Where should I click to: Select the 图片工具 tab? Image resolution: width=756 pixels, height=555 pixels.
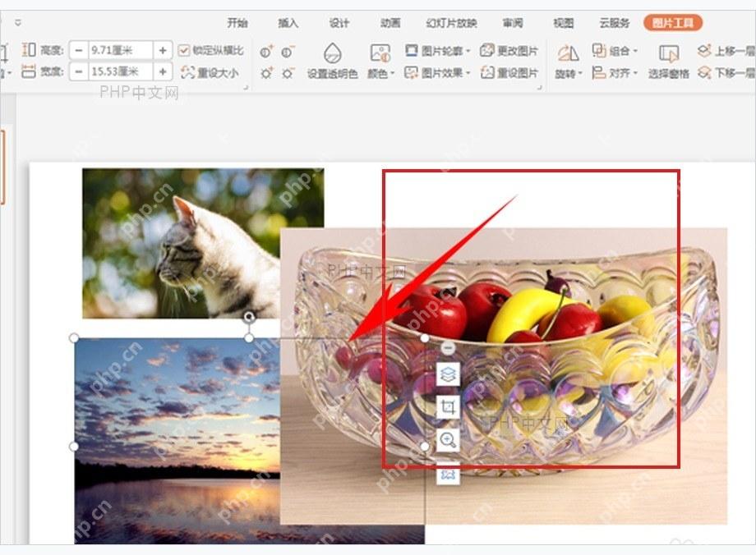coord(672,23)
